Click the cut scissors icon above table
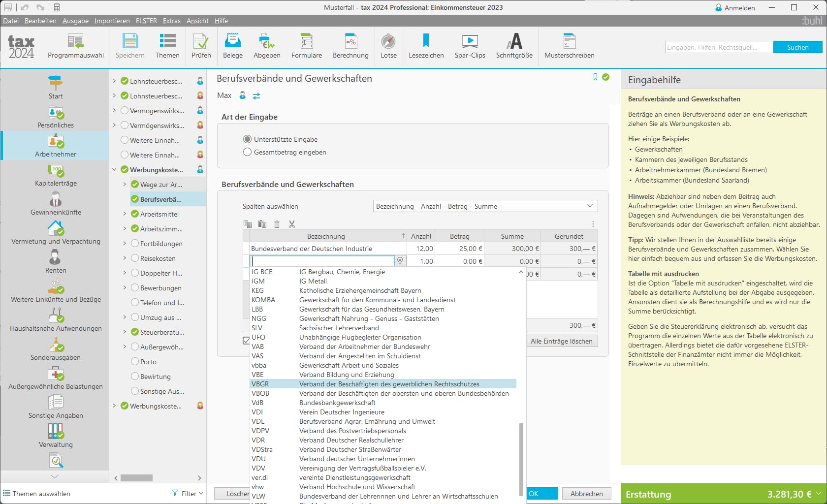The width and height of the screenshot is (827, 504). pos(292,224)
